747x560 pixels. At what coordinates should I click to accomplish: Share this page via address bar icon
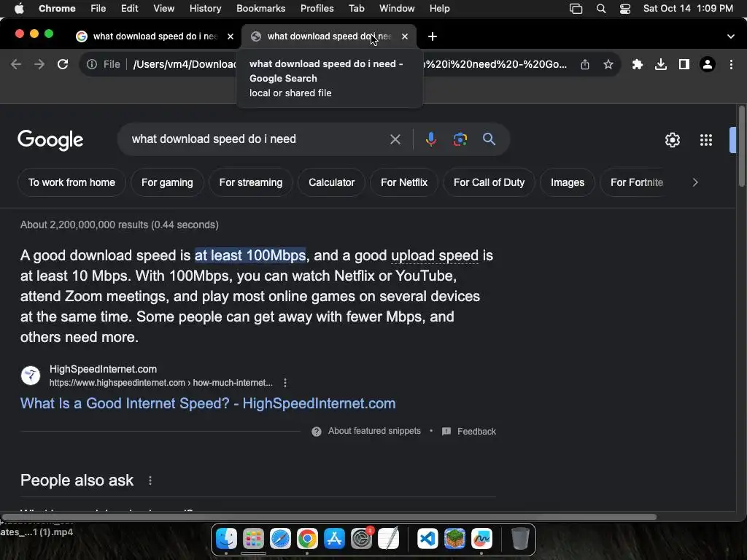click(x=585, y=64)
